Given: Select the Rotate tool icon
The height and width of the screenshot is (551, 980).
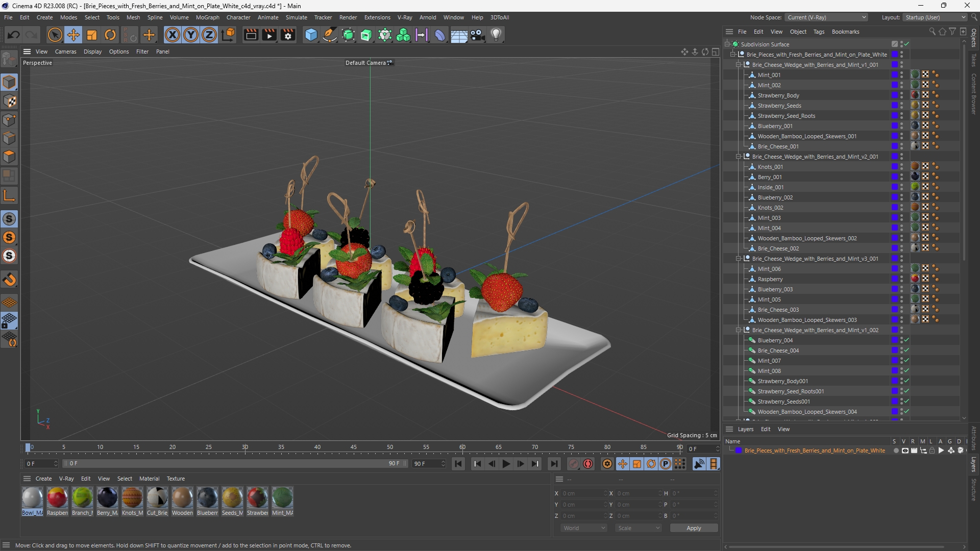Looking at the screenshot, I should [110, 35].
